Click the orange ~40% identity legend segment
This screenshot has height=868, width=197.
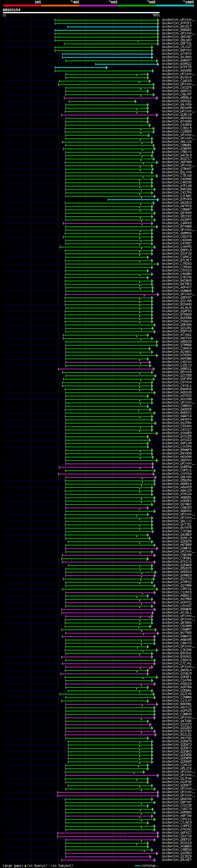60,6
